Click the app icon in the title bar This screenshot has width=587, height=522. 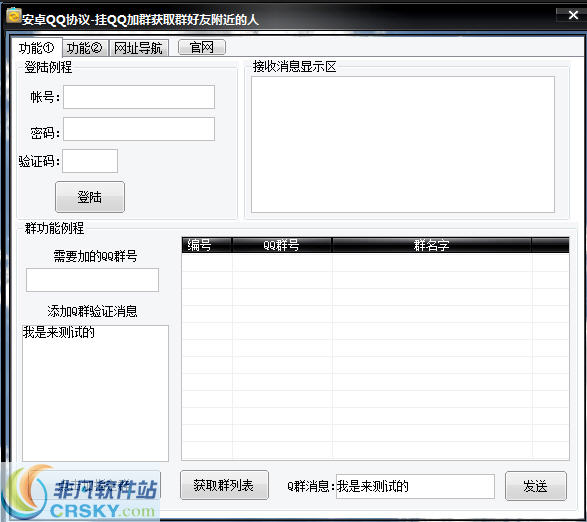[x=14, y=16]
